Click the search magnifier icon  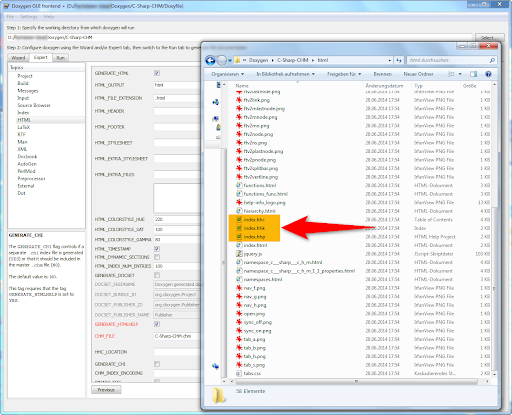(x=492, y=60)
